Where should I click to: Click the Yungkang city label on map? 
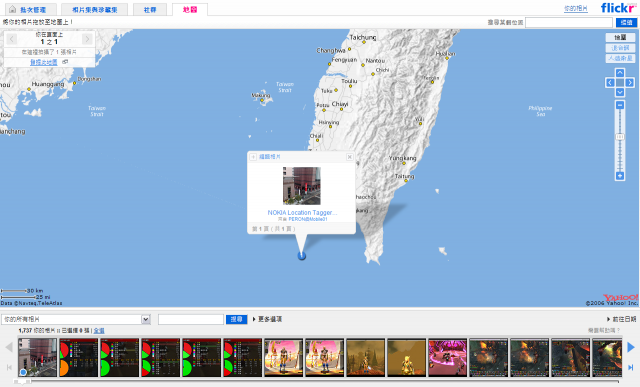tap(402, 158)
